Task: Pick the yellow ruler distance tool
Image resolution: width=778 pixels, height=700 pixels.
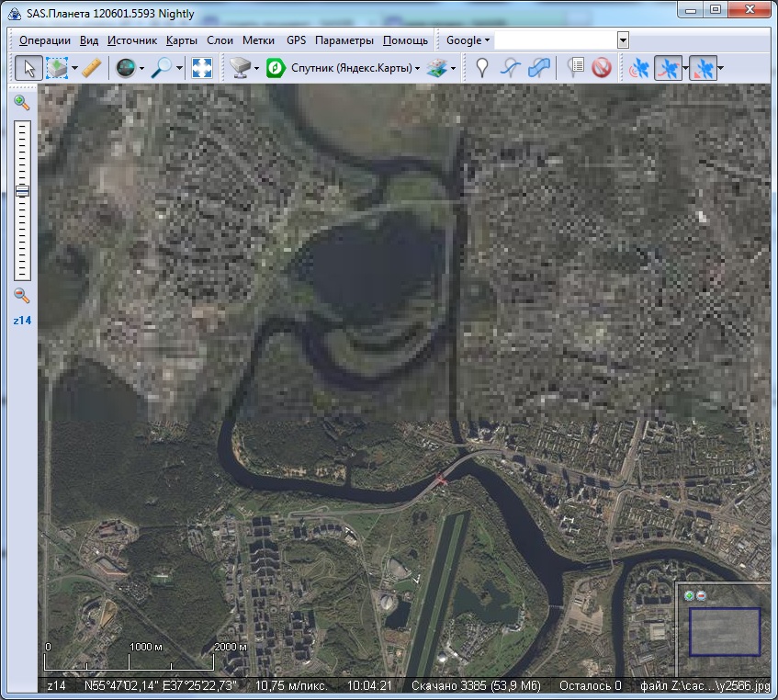Action: (x=91, y=68)
